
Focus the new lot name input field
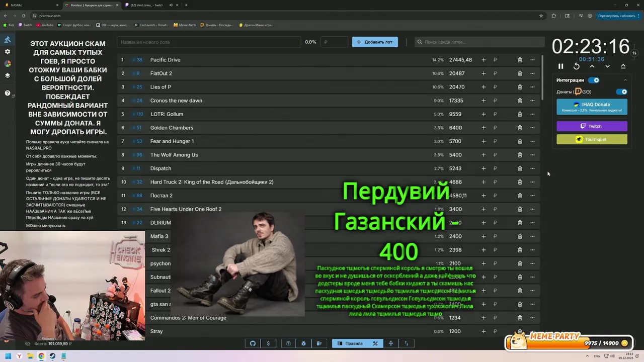coord(209,42)
